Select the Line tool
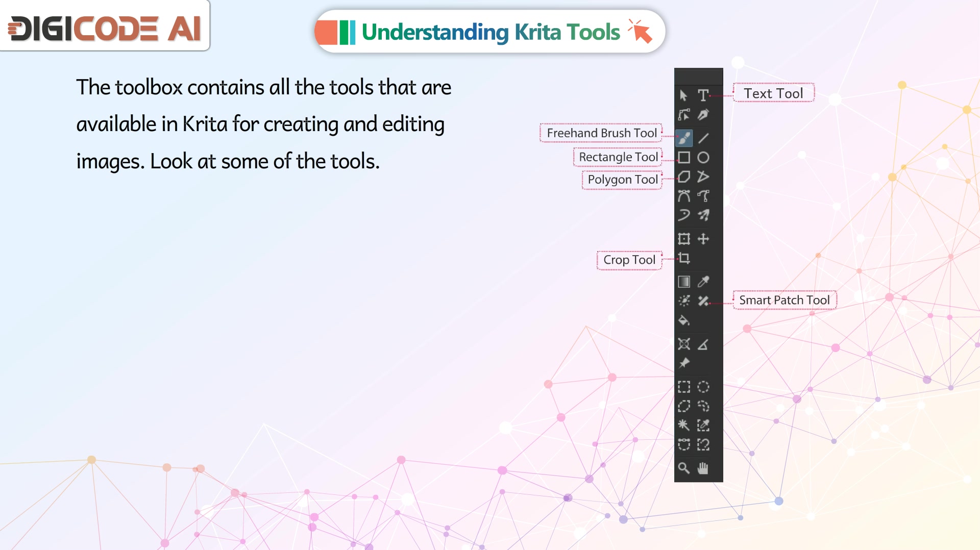Screen dimensions: 980x550 (703, 138)
